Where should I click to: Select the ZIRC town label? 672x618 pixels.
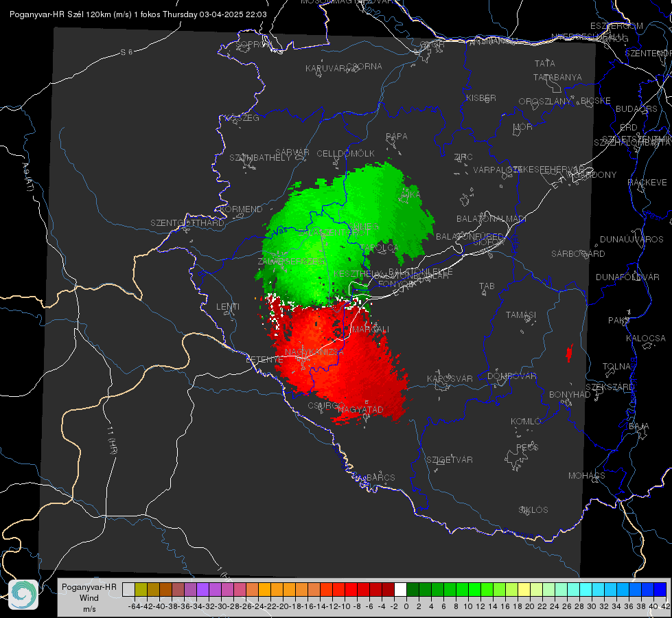pyautogui.click(x=463, y=157)
